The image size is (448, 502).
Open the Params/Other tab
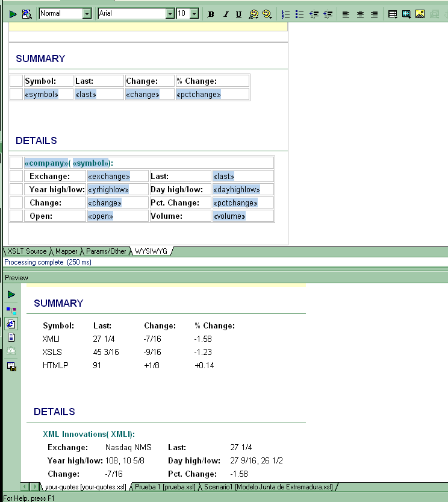coord(106,251)
